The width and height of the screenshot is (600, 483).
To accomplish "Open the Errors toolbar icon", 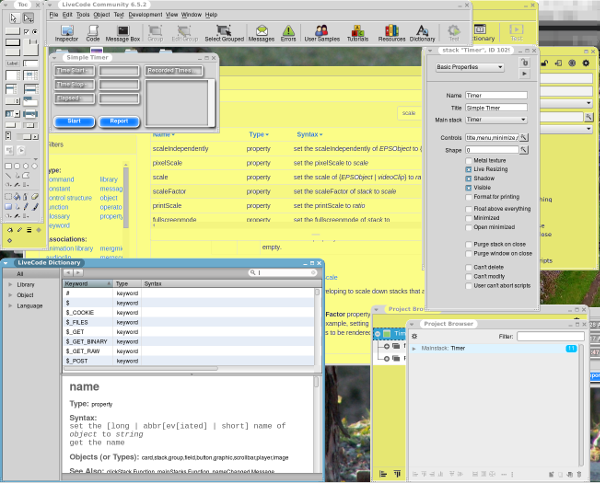I will click(x=288, y=33).
